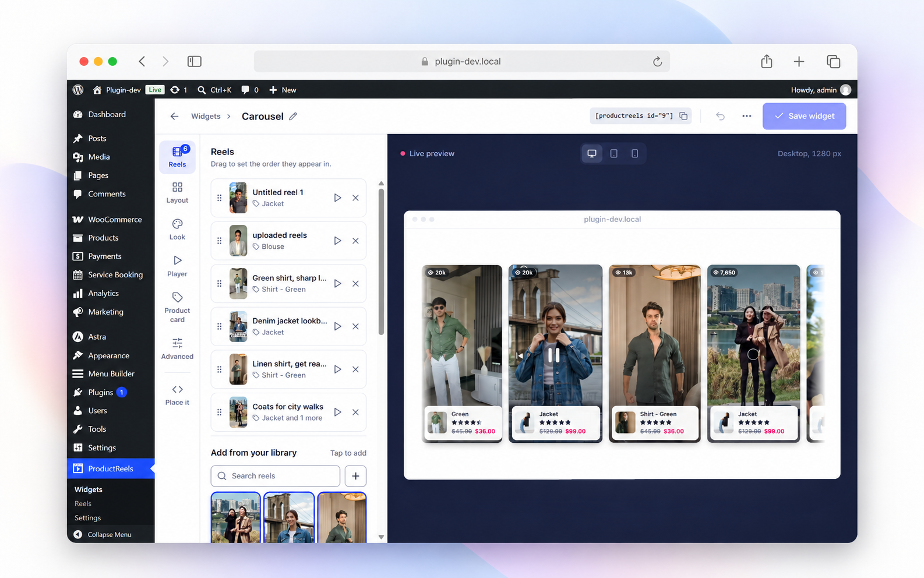The height and width of the screenshot is (578, 924).
Task: Open the Player tab
Action: pyautogui.click(x=177, y=266)
